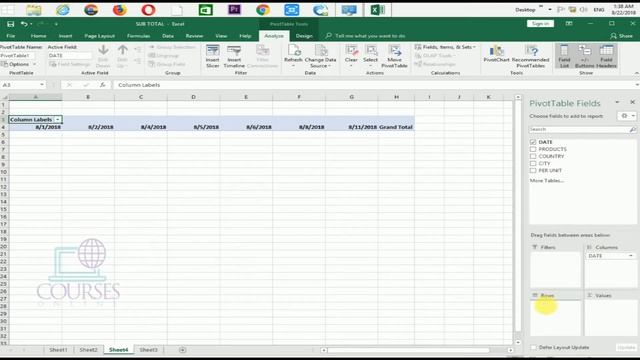Switch to the Insert ribbon tab

(x=65, y=36)
